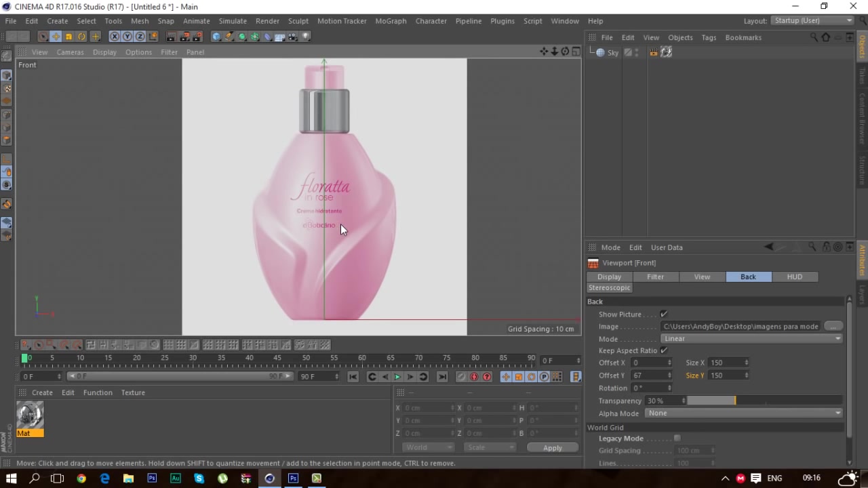Click the Apply button in coordinates panel
This screenshot has height=488, width=868.
pyautogui.click(x=552, y=447)
